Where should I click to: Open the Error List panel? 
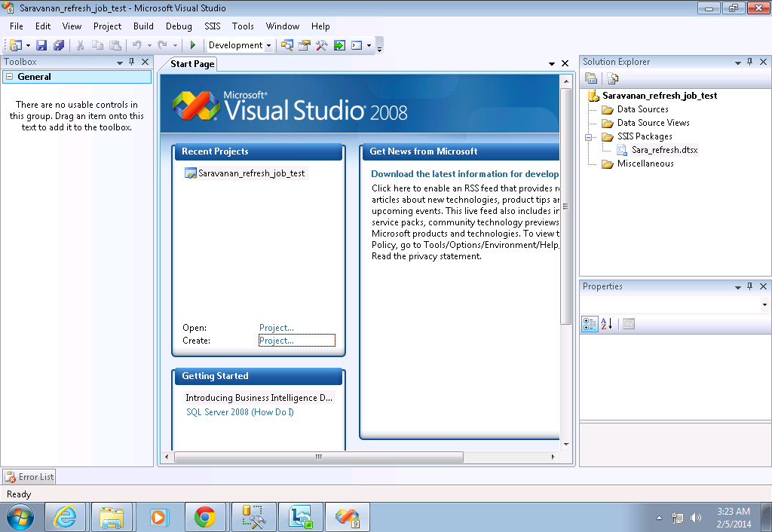(x=29, y=476)
